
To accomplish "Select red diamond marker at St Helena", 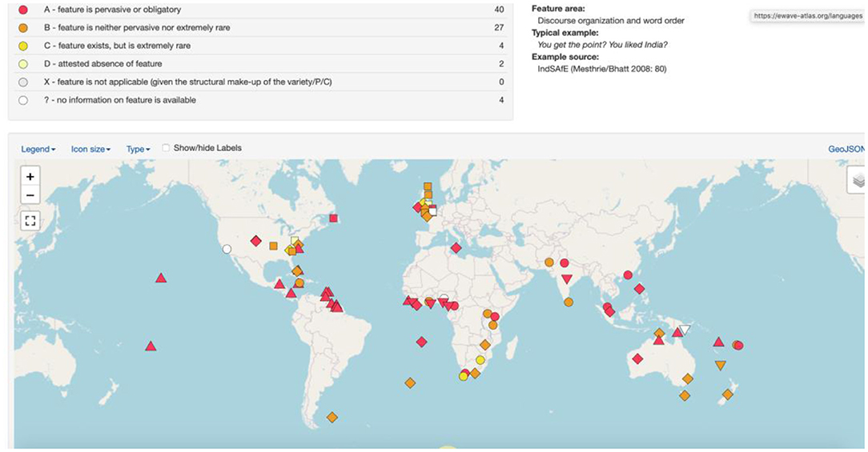I will [422, 342].
